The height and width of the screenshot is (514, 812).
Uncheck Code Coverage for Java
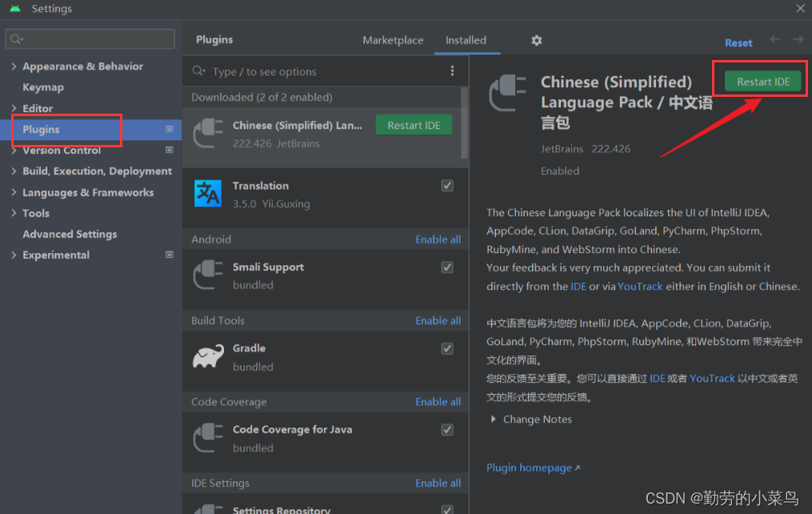(447, 430)
